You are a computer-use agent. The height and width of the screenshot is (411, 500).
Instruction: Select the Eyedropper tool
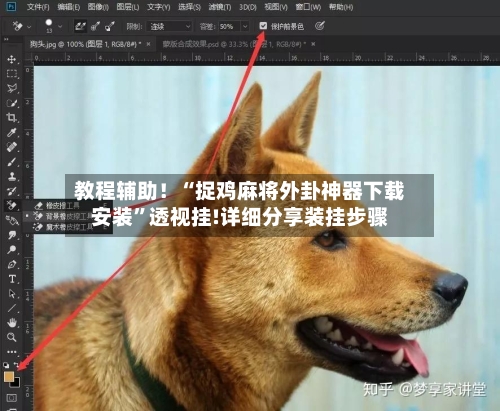click(x=12, y=132)
